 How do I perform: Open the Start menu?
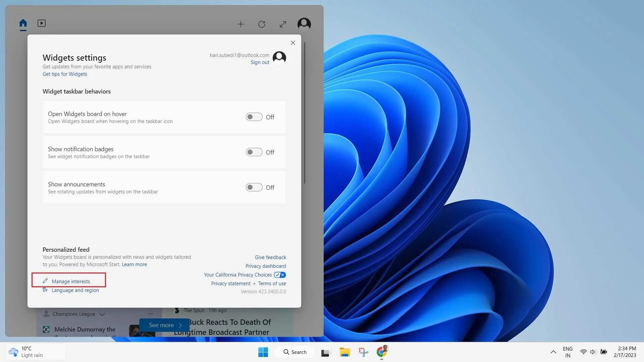[x=263, y=352]
